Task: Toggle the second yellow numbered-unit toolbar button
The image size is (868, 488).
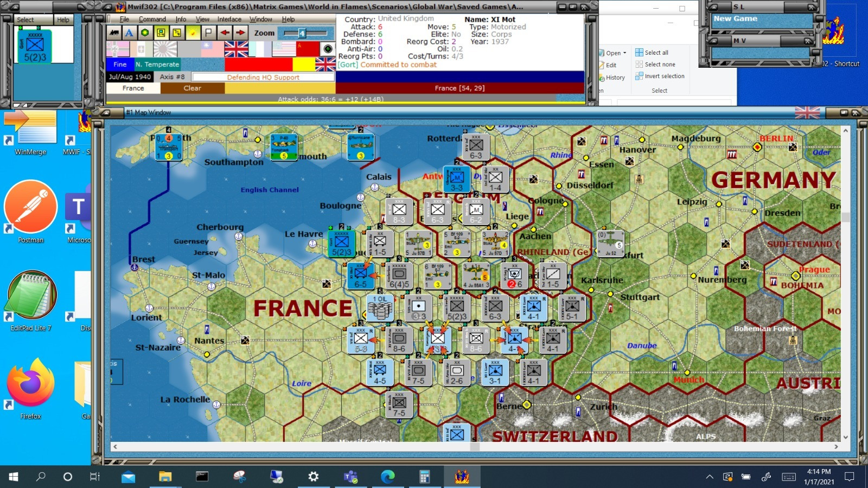Action: [177, 33]
